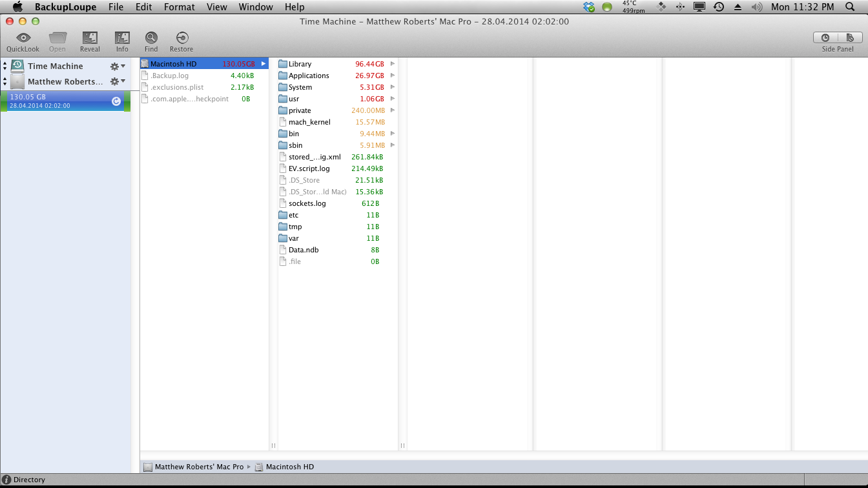Click the volume menu bar icon

[x=756, y=7]
